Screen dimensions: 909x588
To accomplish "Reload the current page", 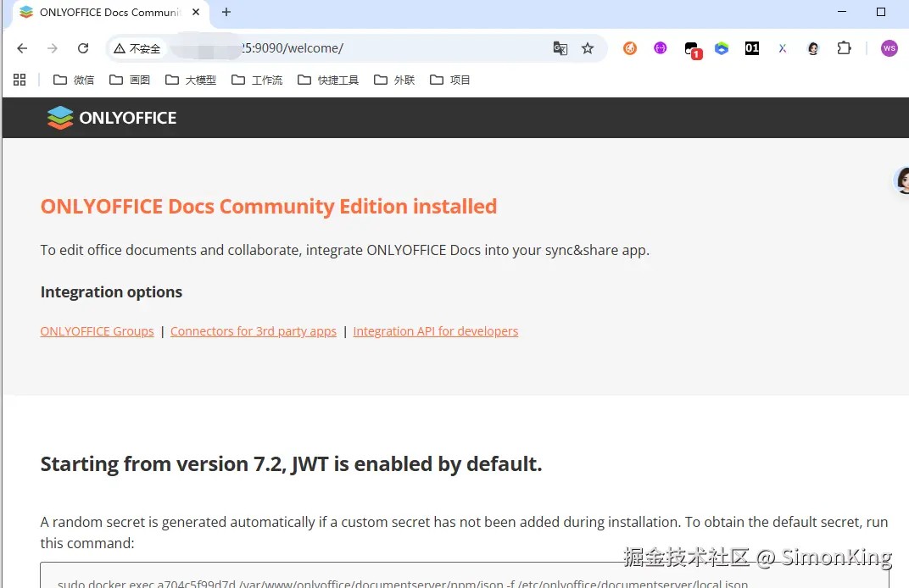I will pos(83,48).
